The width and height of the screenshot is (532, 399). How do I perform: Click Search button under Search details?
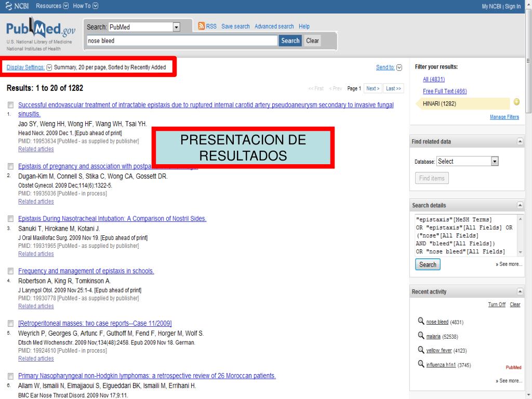click(x=428, y=264)
